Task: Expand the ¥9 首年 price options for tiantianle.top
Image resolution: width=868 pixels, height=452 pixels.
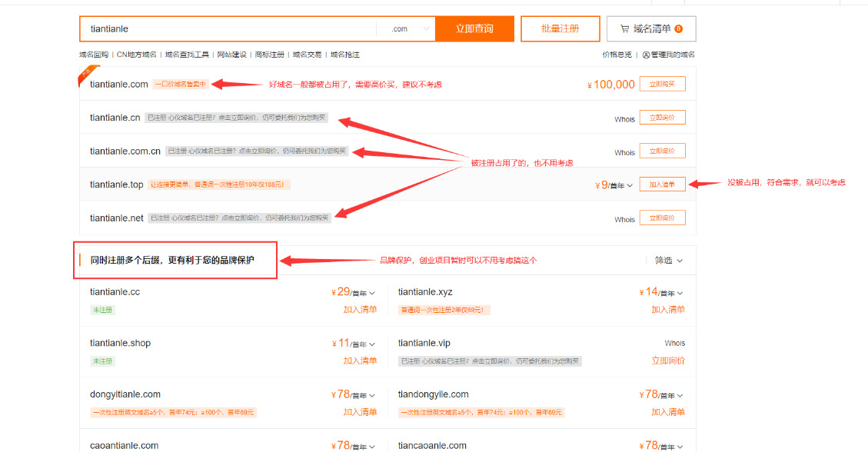Action: pyautogui.click(x=630, y=185)
